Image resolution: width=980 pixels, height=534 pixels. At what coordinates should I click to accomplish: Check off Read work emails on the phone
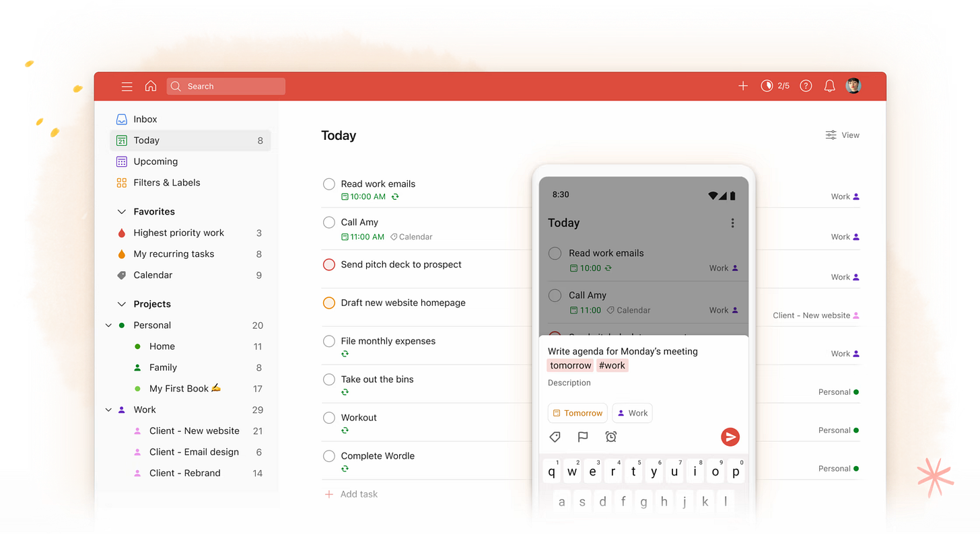pyautogui.click(x=555, y=254)
